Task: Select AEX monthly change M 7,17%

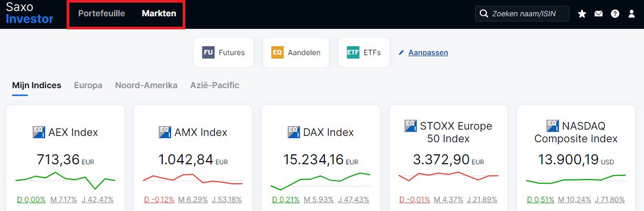Action: coord(64,199)
